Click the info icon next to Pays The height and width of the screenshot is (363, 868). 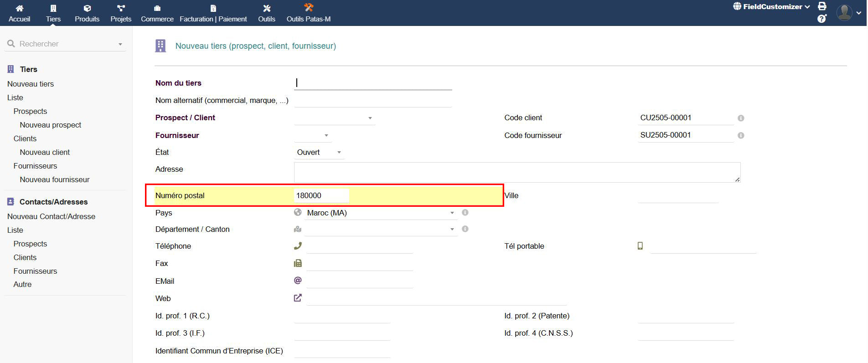tap(465, 213)
